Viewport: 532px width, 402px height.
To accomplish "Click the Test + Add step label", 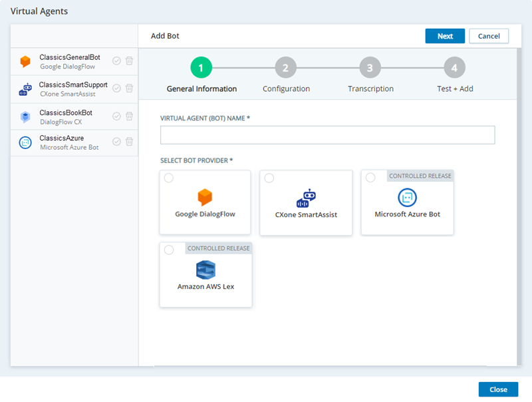I will point(455,89).
